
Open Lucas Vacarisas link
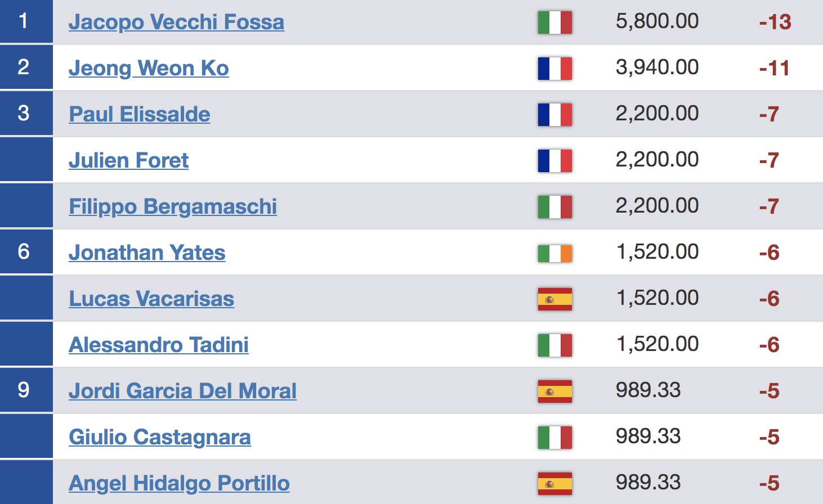(151, 299)
